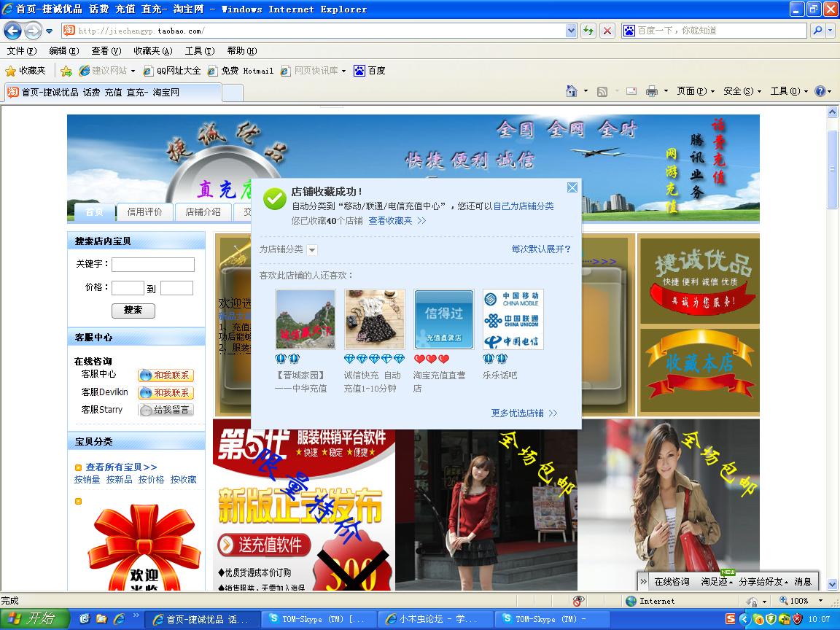
Task: Click the 信得过 充值直营店 thumbnail
Action: pyautogui.click(x=443, y=319)
